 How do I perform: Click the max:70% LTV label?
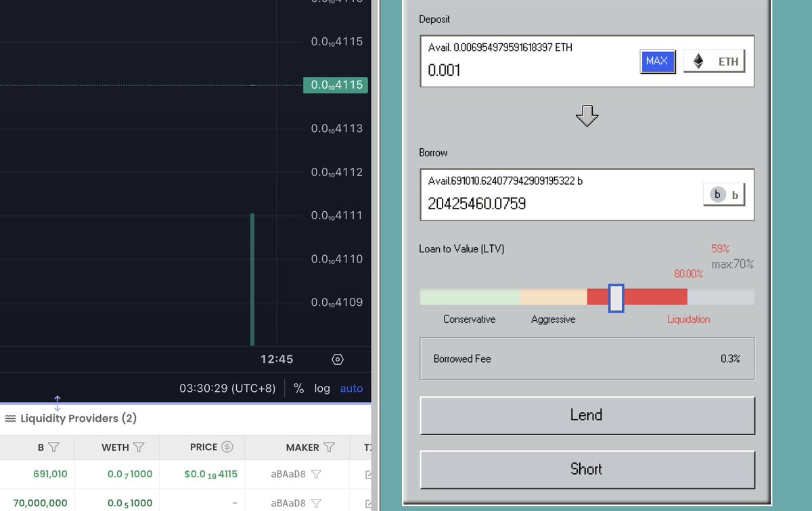click(732, 264)
